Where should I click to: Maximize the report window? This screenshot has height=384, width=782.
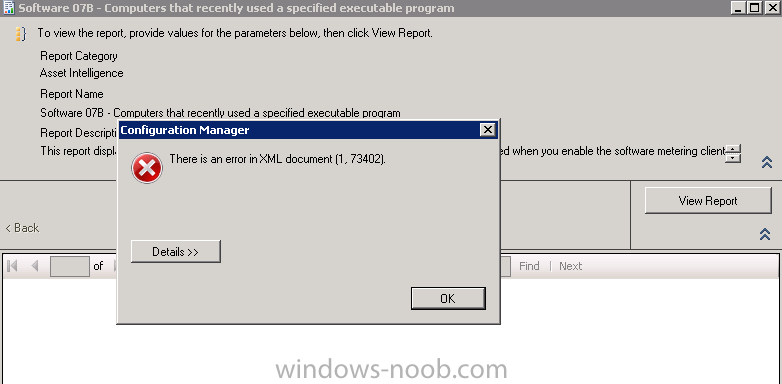click(755, 7)
